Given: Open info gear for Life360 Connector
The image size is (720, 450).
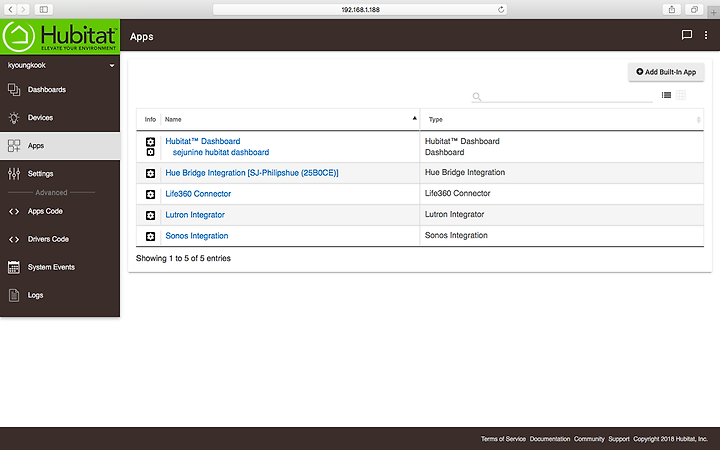Looking at the screenshot, I should pos(150,194).
